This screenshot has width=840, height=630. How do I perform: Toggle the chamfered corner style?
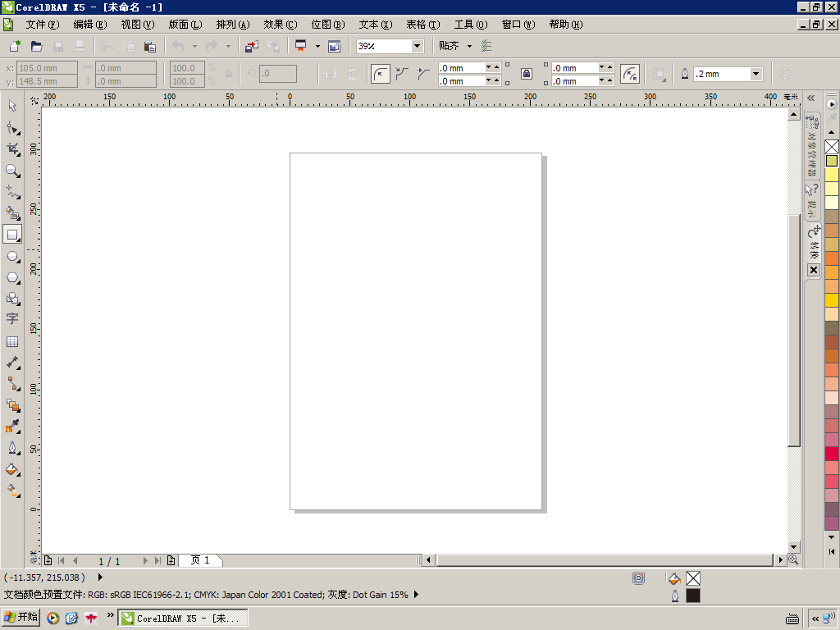423,74
